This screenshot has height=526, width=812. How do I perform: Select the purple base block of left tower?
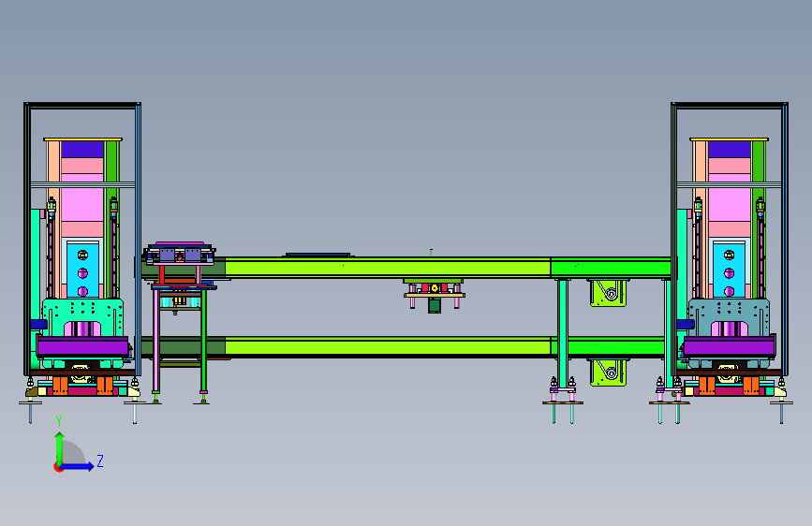point(82,346)
